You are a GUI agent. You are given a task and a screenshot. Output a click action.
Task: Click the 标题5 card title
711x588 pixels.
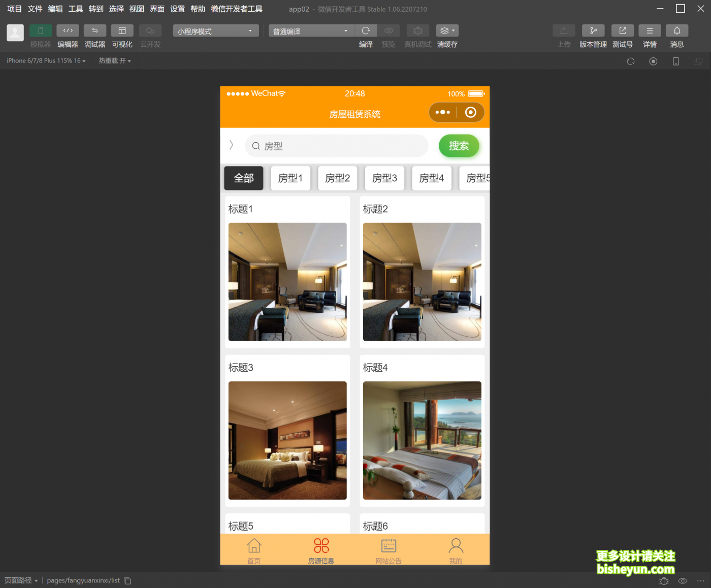pyautogui.click(x=241, y=526)
